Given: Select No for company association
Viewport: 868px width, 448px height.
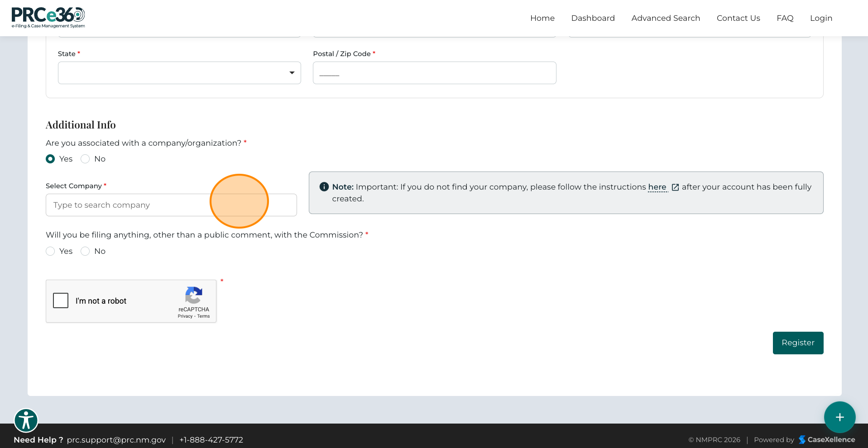Looking at the screenshot, I should [x=85, y=159].
